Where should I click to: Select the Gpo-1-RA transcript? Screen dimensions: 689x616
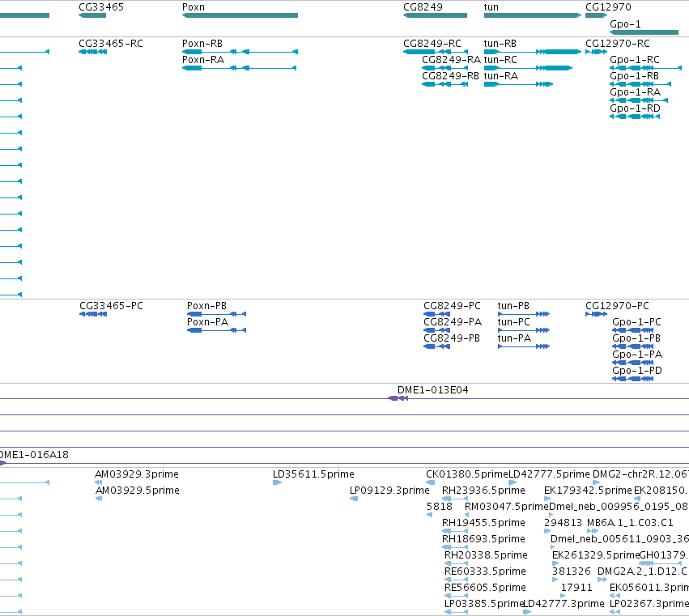639,100
